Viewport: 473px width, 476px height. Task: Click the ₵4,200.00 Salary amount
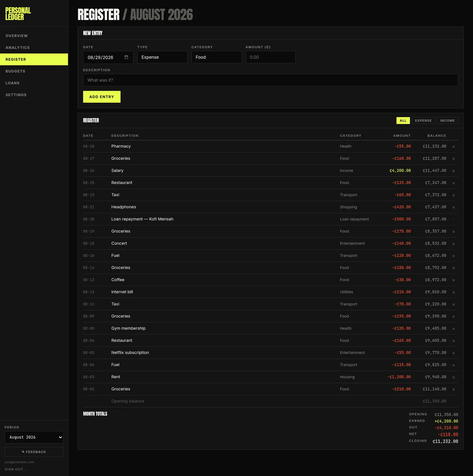(x=400, y=171)
